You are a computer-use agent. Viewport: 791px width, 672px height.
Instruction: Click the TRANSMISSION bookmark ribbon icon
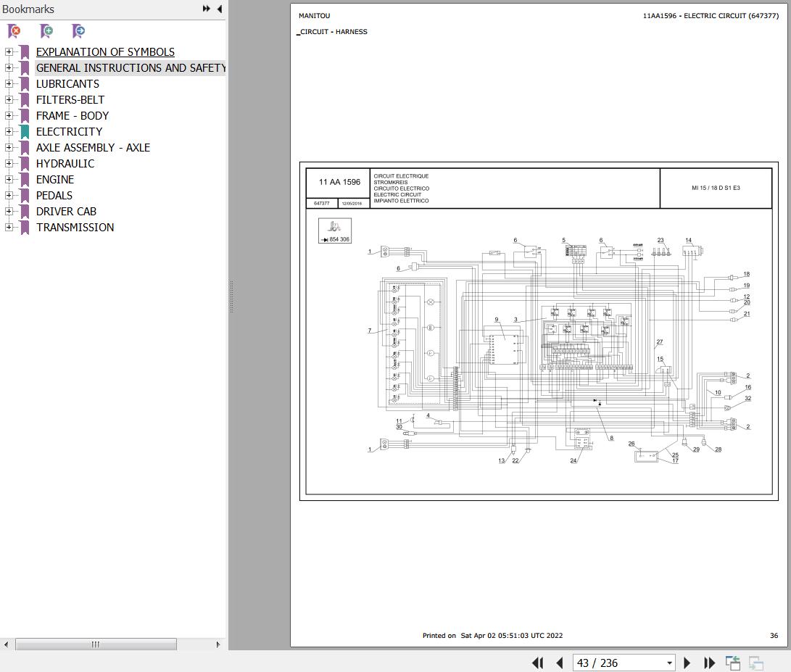[x=25, y=228]
